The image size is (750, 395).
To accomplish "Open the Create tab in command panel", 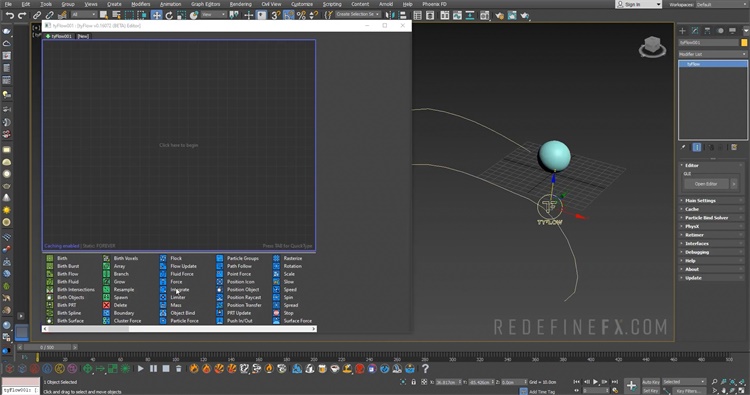I will [682, 31].
